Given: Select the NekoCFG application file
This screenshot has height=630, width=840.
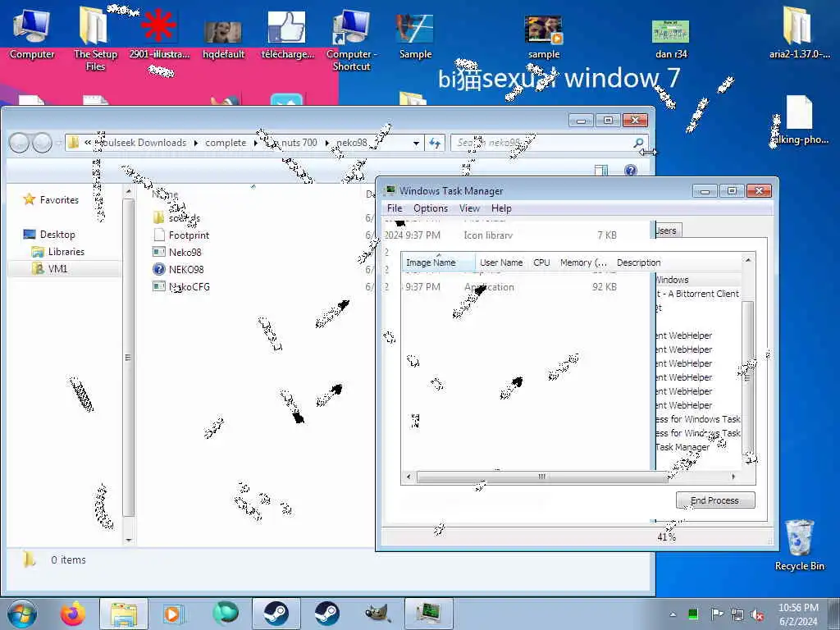Looking at the screenshot, I should [x=189, y=286].
